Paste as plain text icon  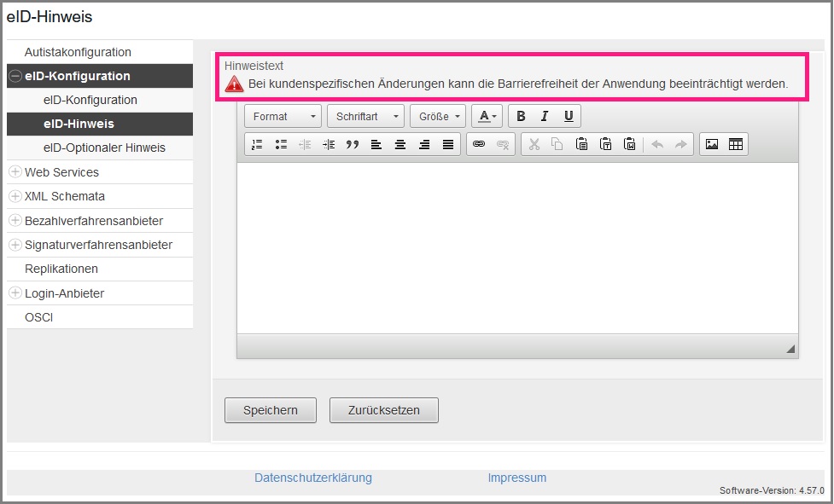coord(606,145)
